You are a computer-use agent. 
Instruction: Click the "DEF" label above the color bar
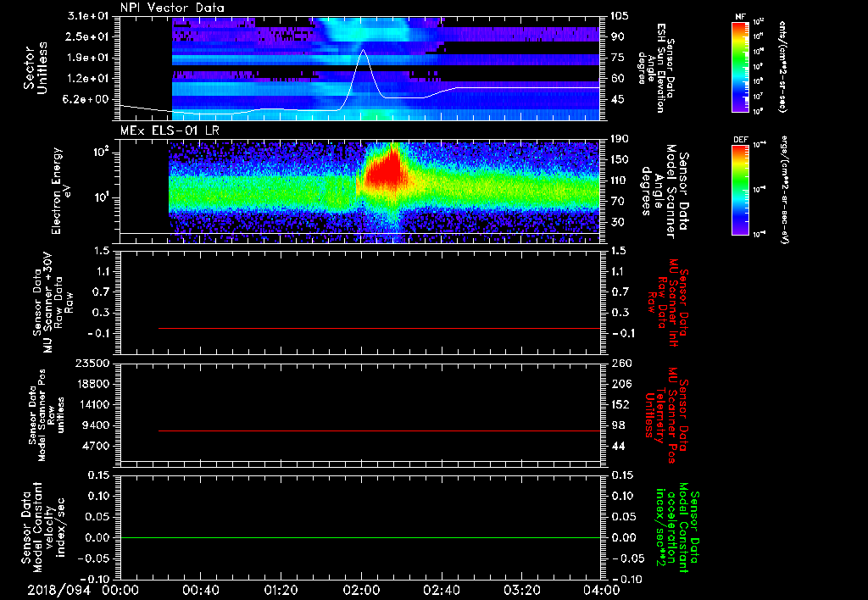[x=740, y=140]
